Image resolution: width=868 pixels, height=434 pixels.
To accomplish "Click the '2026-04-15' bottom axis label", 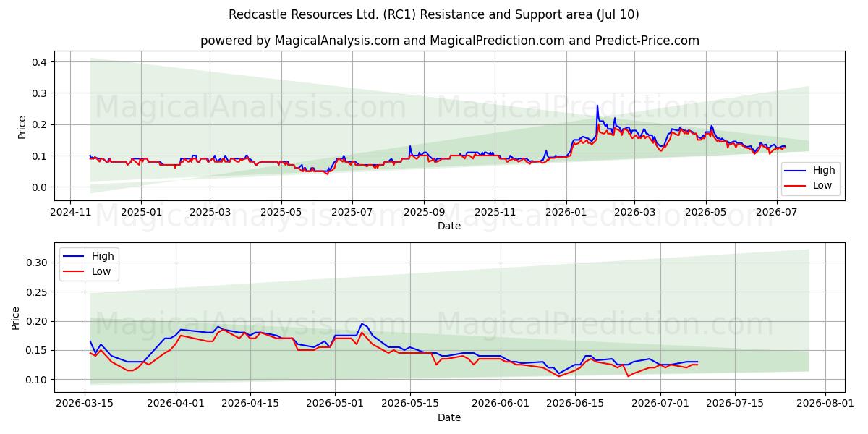I will click(x=251, y=405).
